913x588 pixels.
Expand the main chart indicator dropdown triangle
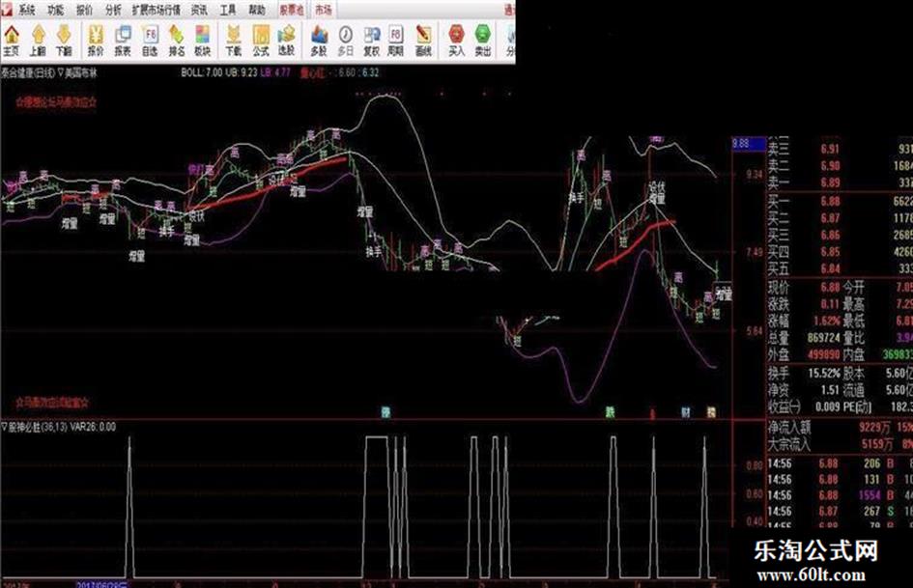pos(61,72)
